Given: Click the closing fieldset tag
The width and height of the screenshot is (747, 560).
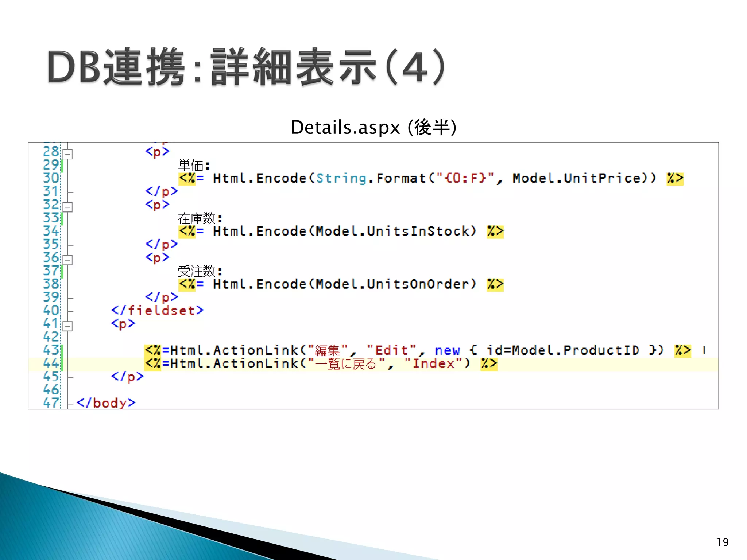Looking at the screenshot, I should click(x=157, y=311).
